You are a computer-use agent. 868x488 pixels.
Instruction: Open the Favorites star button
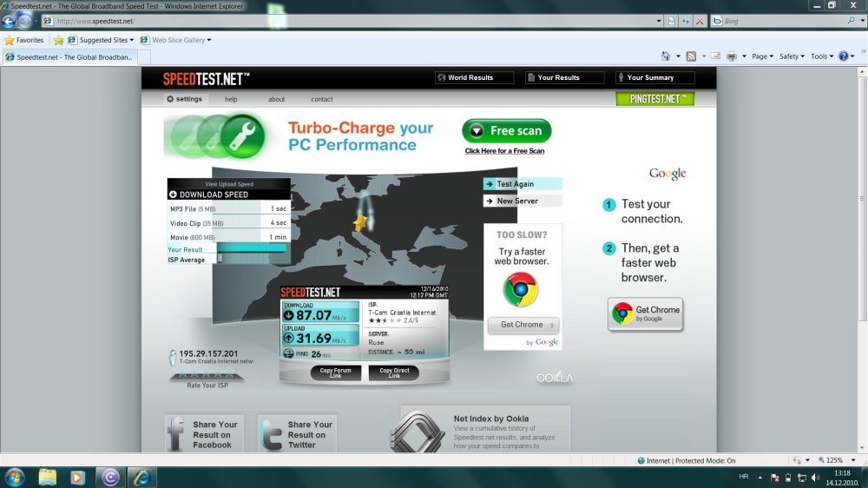(23, 40)
